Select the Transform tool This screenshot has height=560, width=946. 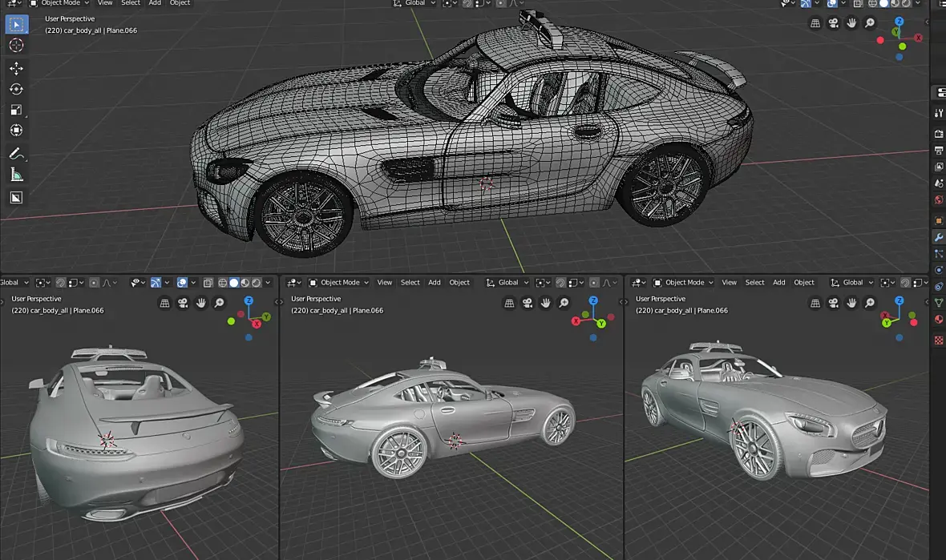pyautogui.click(x=16, y=131)
